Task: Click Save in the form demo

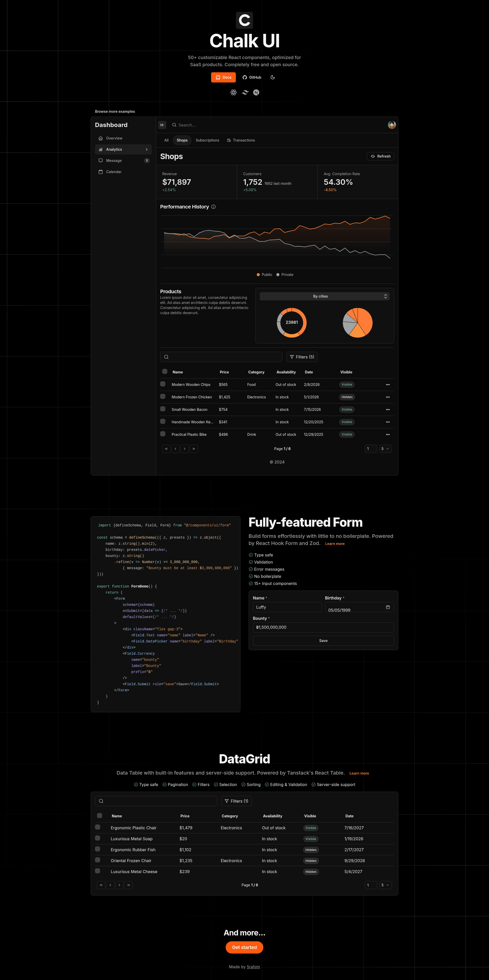Action: (323, 641)
